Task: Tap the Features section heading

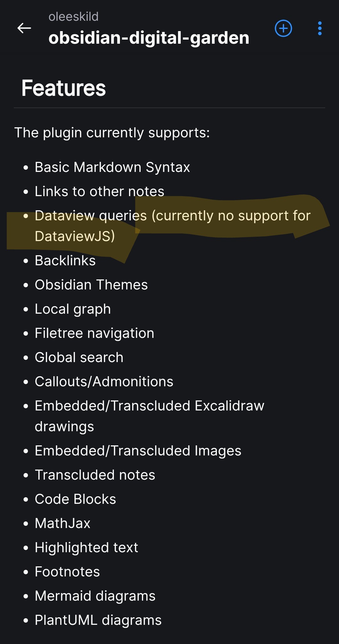Action: [x=63, y=88]
